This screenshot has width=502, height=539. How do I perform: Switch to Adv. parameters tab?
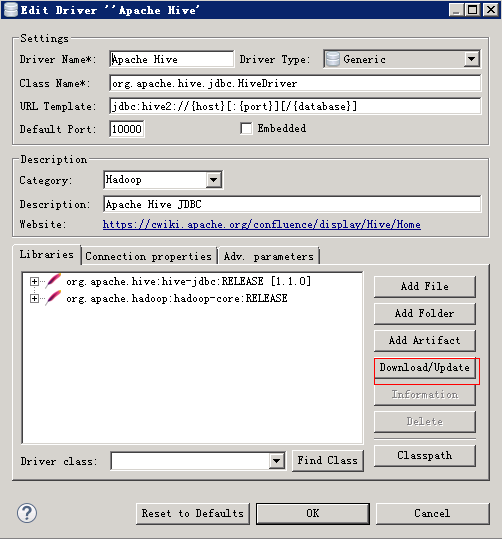(x=269, y=256)
